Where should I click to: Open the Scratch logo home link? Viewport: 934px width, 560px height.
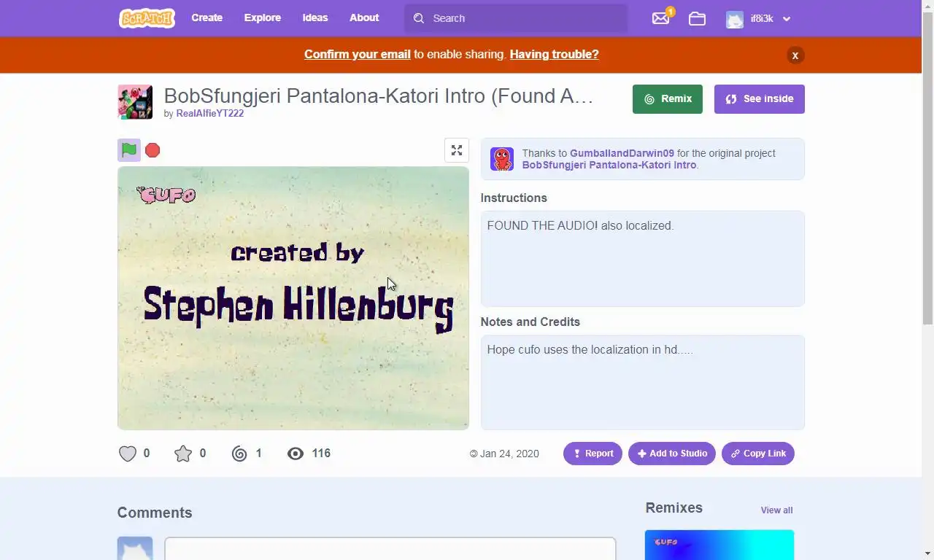pyautogui.click(x=147, y=18)
